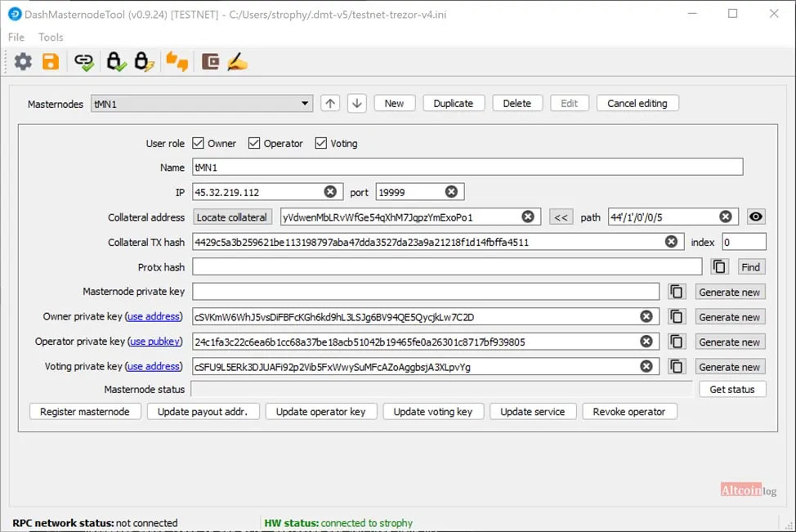Click the sign message pen icon
The height and width of the screenshot is (532, 796).
coord(237,62)
